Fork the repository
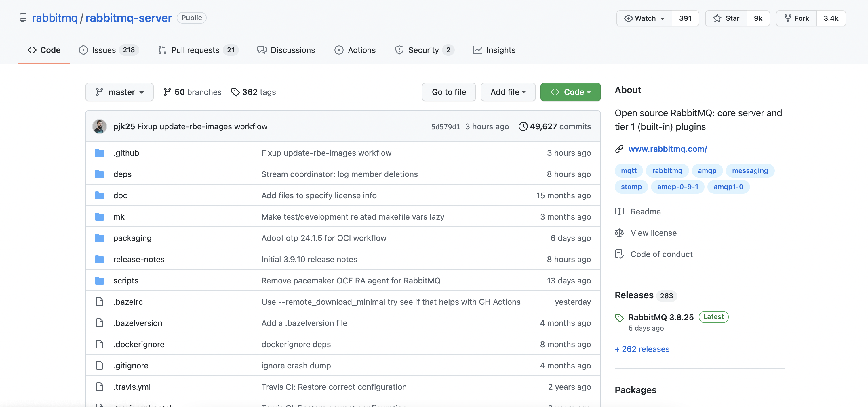This screenshot has height=407, width=868. click(x=796, y=18)
